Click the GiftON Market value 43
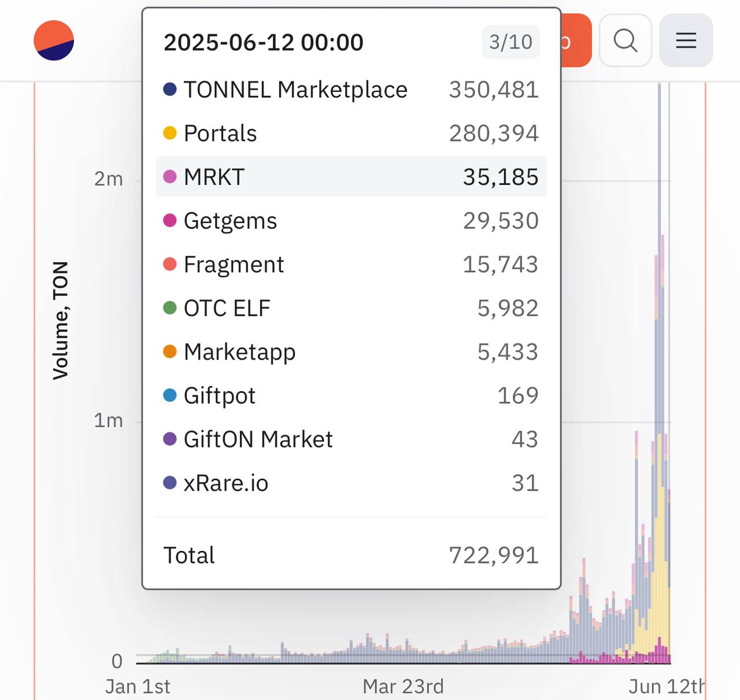 point(525,439)
